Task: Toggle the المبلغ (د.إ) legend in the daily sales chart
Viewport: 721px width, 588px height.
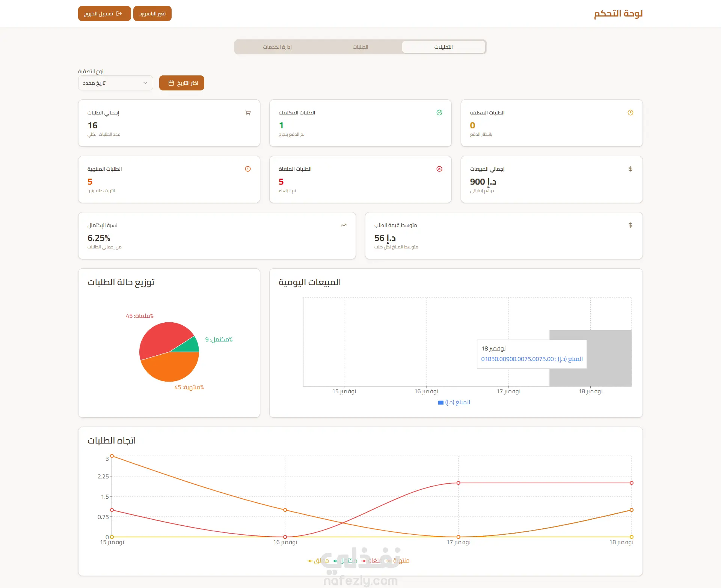Action: tap(454, 402)
